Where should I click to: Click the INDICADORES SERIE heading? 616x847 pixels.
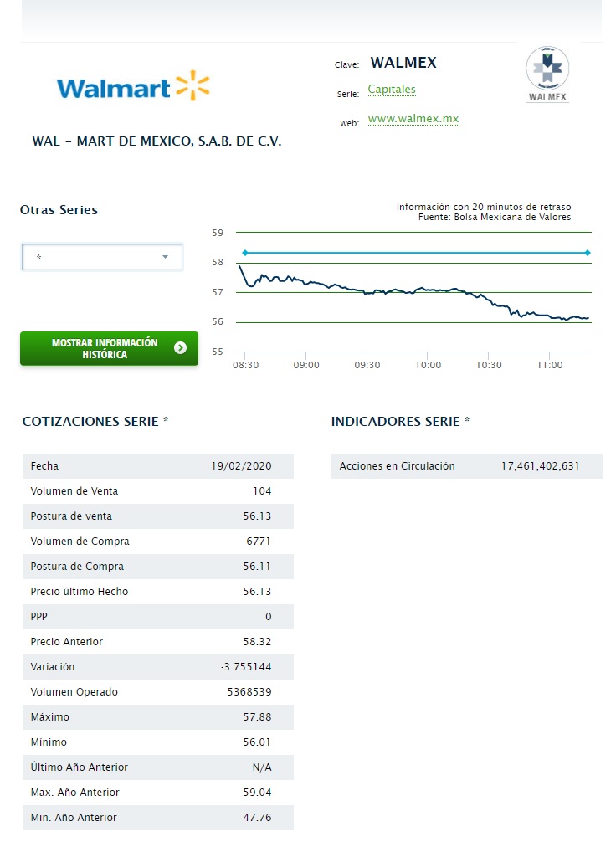point(400,421)
